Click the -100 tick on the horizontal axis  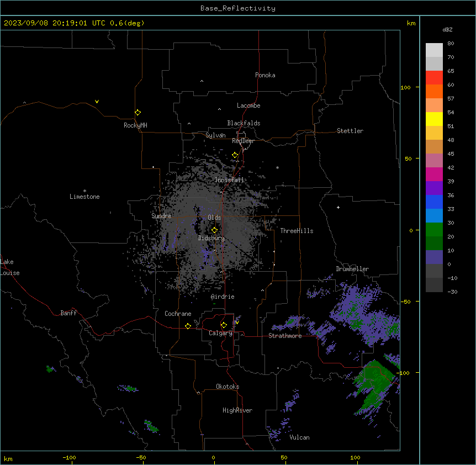point(69,457)
